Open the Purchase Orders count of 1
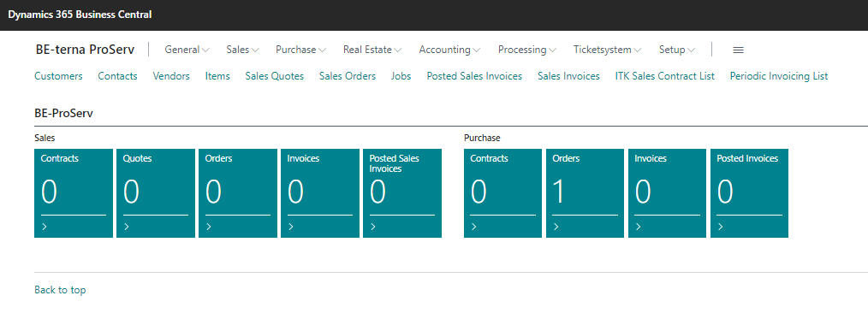 [559, 192]
